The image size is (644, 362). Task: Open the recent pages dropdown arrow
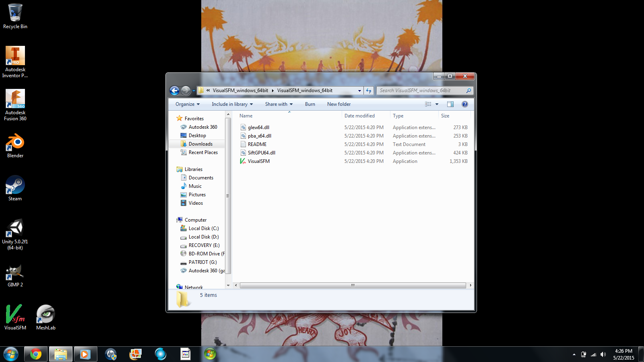[x=194, y=91]
